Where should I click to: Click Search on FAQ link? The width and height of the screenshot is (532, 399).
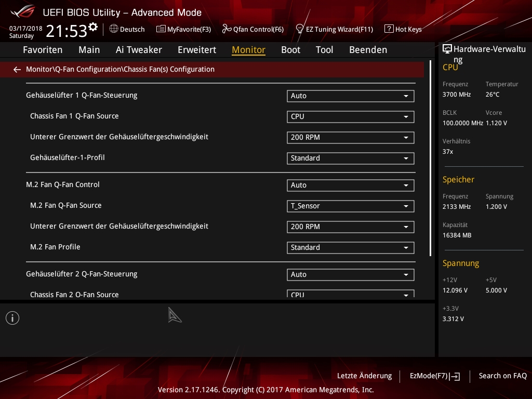(502, 376)
